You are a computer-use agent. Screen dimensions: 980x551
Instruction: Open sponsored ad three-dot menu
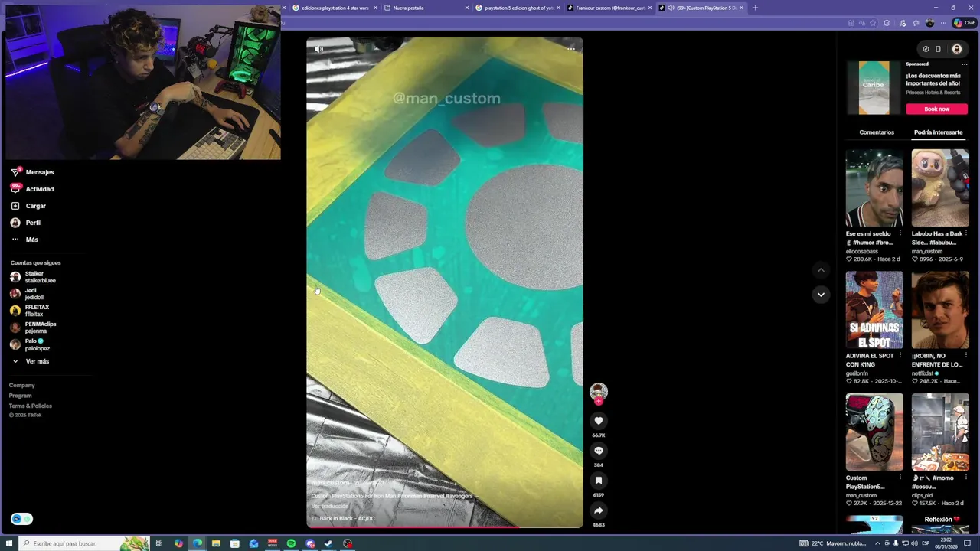965,64
